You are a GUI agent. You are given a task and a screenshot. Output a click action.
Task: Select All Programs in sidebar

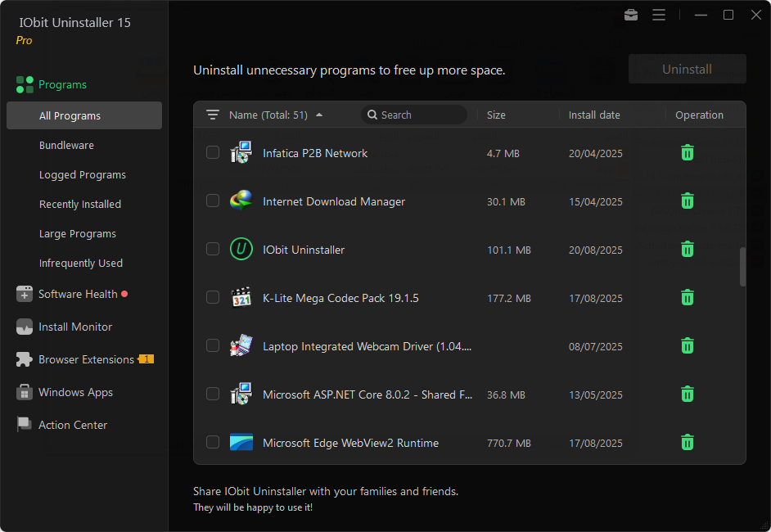84,115
